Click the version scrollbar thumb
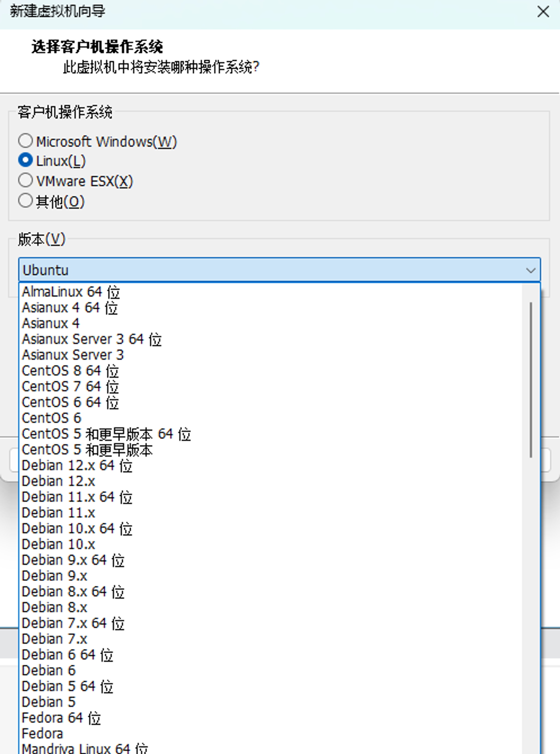 [x=531, y=380]
